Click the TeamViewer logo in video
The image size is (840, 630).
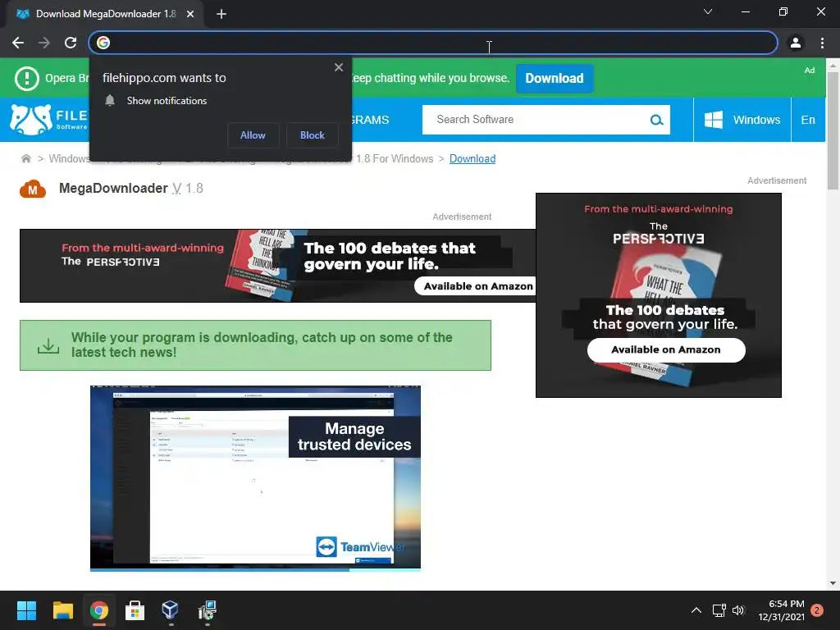[x=360, y=547]
